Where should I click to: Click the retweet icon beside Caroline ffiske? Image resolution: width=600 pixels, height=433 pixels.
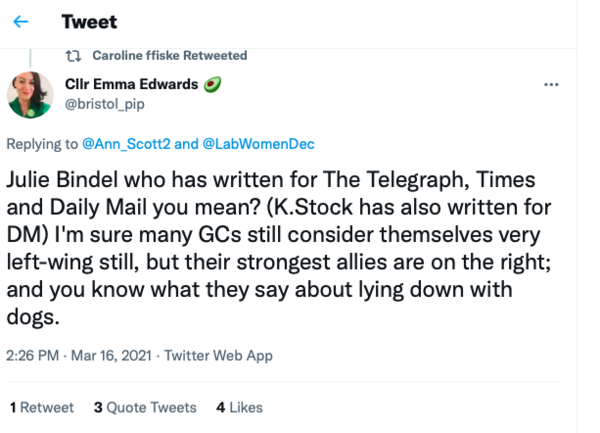pos(73,56)
